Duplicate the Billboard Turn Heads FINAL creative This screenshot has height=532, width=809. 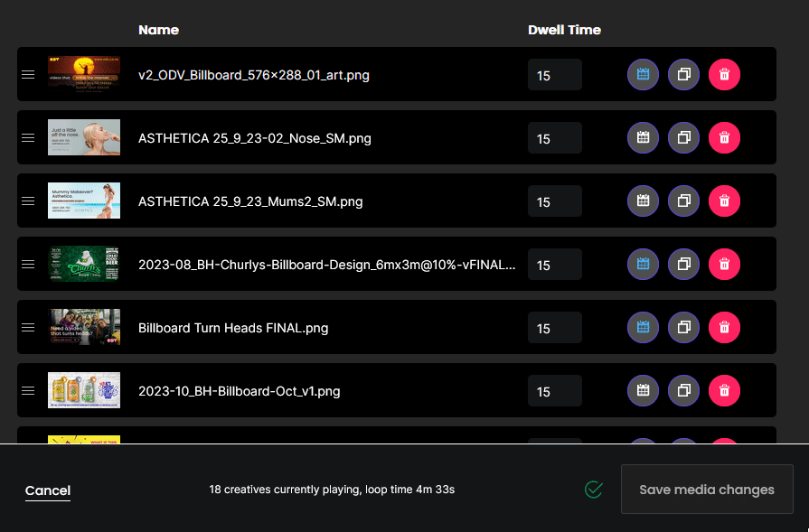(683, 327)
